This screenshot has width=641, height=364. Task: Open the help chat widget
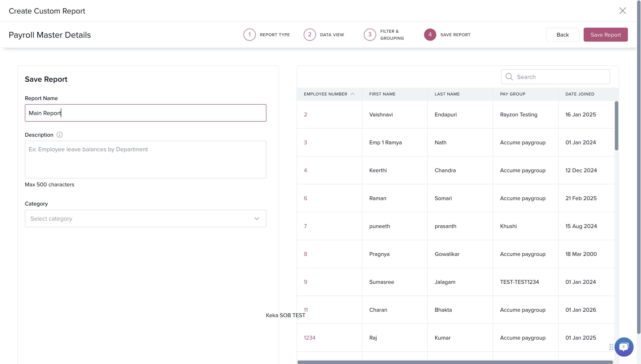624,347
